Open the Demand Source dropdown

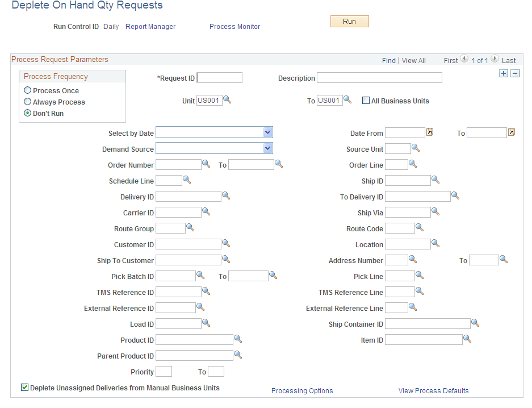click(267, 148)
